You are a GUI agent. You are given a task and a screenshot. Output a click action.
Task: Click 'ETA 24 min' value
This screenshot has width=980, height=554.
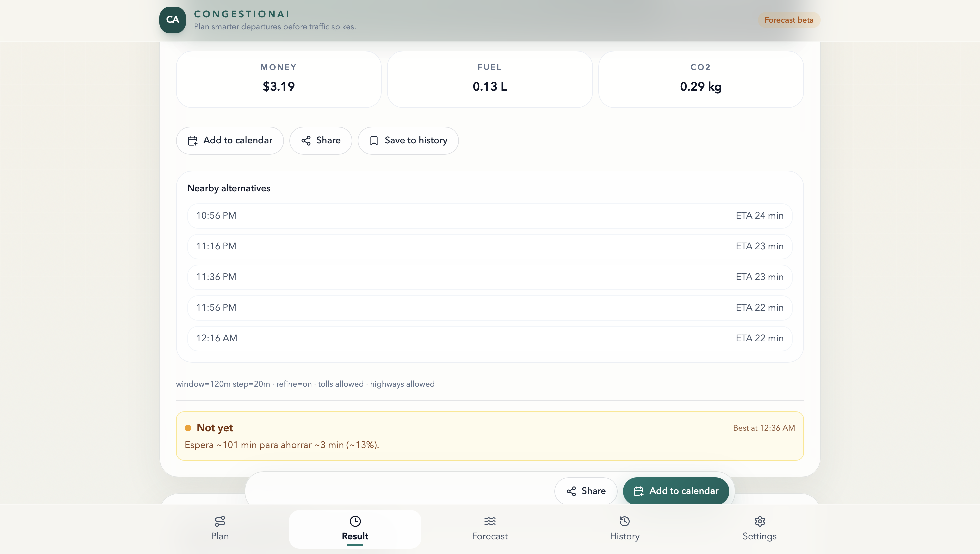click(x=759, y=216)
